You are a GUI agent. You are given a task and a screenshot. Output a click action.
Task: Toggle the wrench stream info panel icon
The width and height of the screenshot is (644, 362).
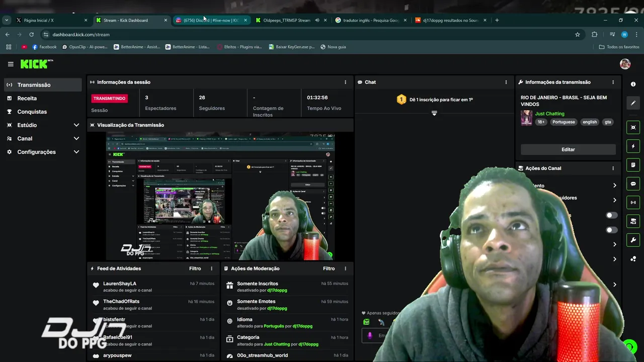[633, 240]
